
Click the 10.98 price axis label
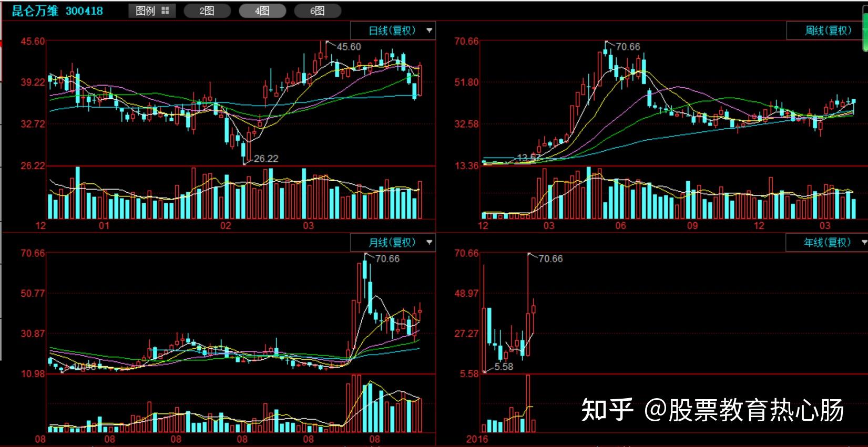click(33, 374)
